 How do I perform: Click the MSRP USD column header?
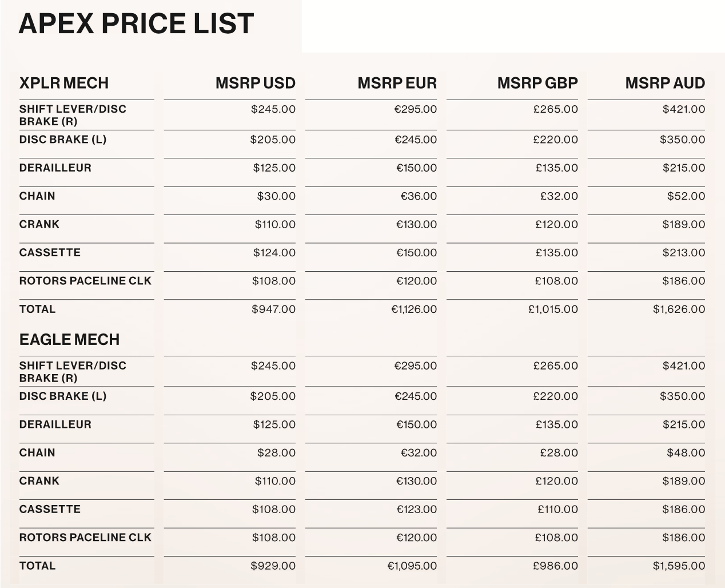pos(255,84)
